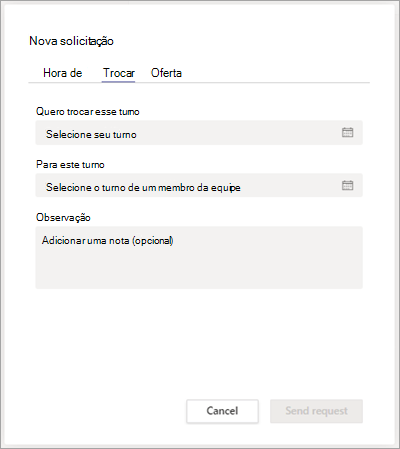Open Selecione o turno de um membro field
The width and height of the screenshot is (400, 449).
[199, 185]
